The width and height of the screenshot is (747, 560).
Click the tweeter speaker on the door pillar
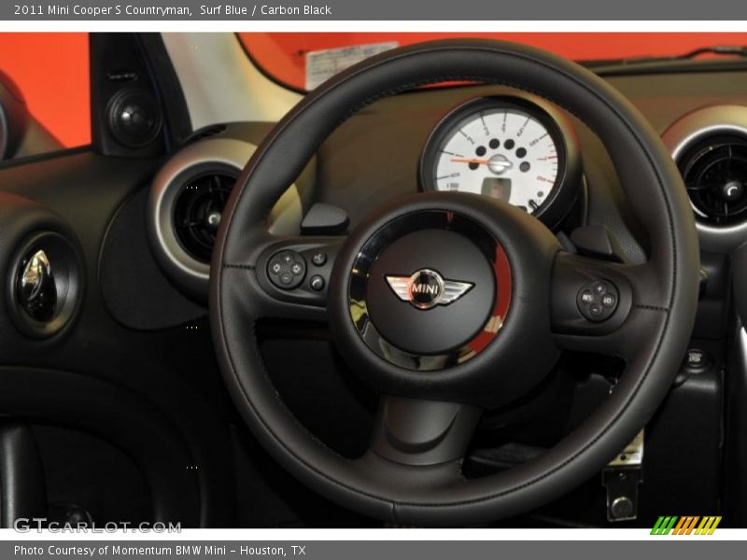[x=134, y=119]
